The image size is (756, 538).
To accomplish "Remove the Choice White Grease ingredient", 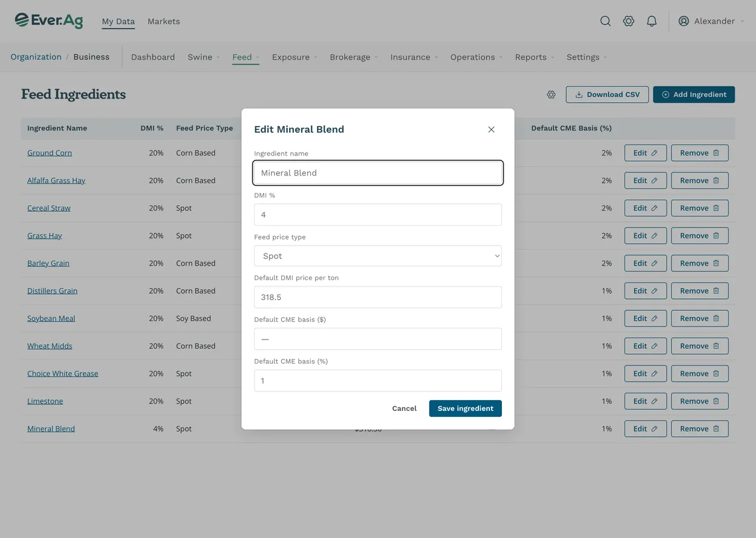I will 700,373.
